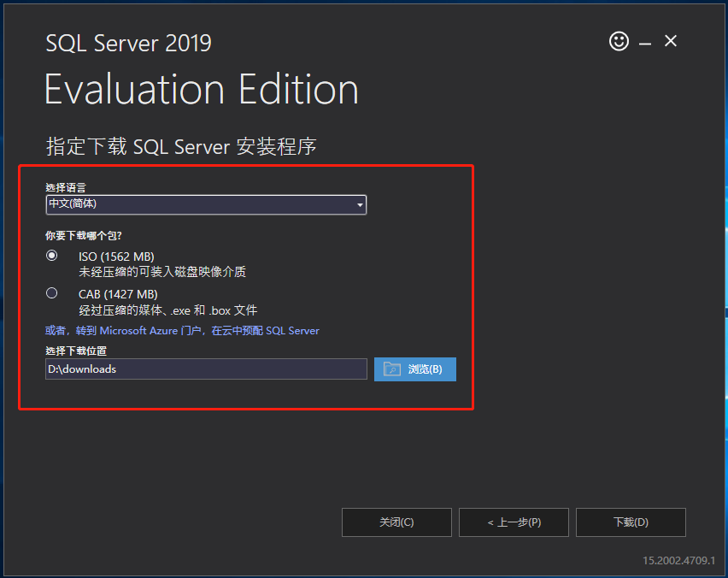Select the CAB (1427 MB) radio option
The height and width of the screenshot is (578, 728).
(x=51, y=293)
